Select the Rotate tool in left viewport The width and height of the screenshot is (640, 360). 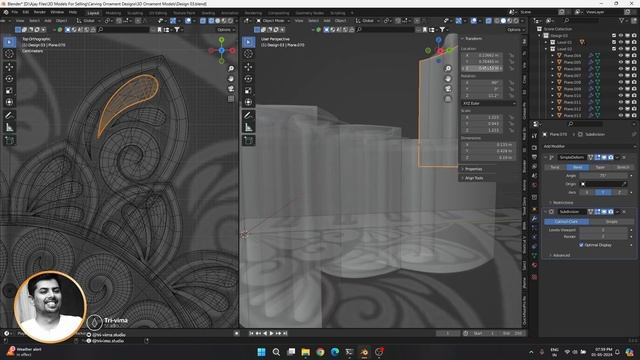[x=9, y=78]
